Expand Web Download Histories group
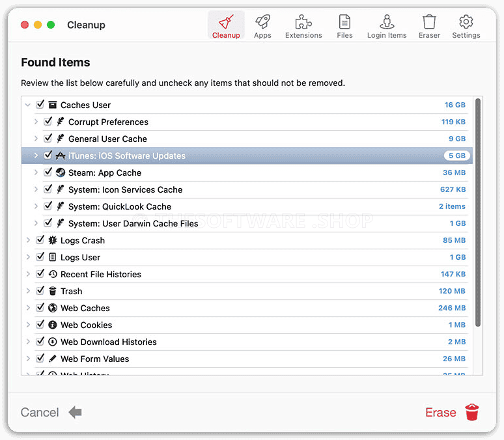The image size is (504, 440). [x=28, y=342]
